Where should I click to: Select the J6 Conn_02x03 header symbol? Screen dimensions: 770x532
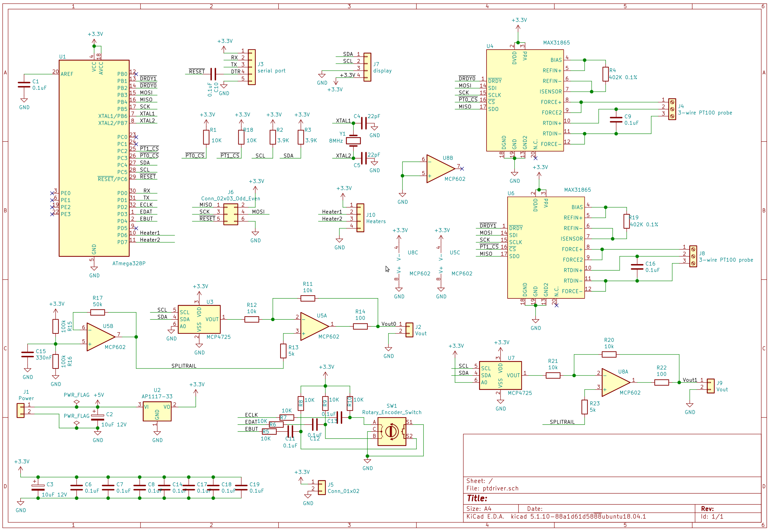(231, 214)
